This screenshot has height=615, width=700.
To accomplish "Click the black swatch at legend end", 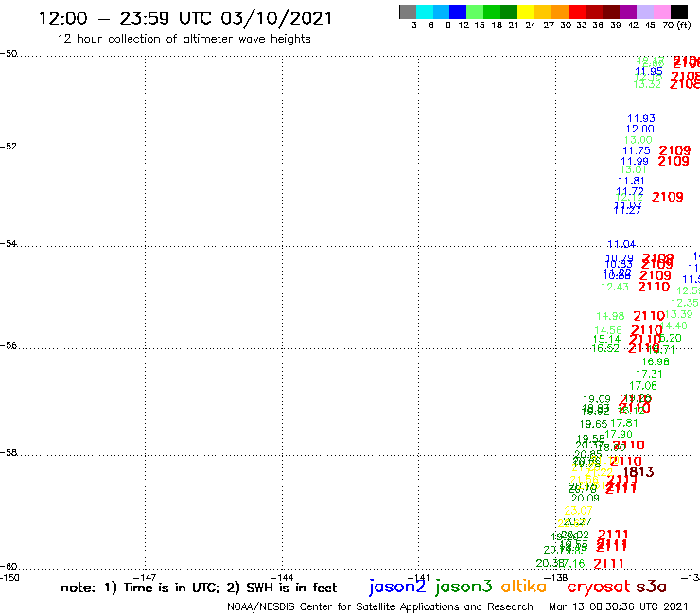I will 678,11.
